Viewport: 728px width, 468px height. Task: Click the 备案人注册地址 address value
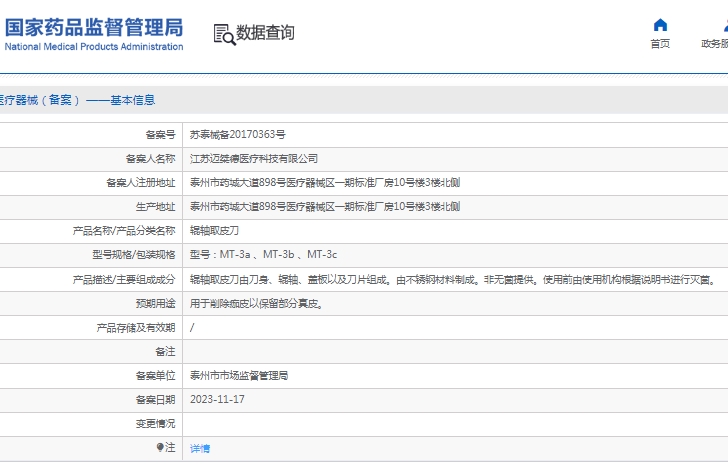325,183
